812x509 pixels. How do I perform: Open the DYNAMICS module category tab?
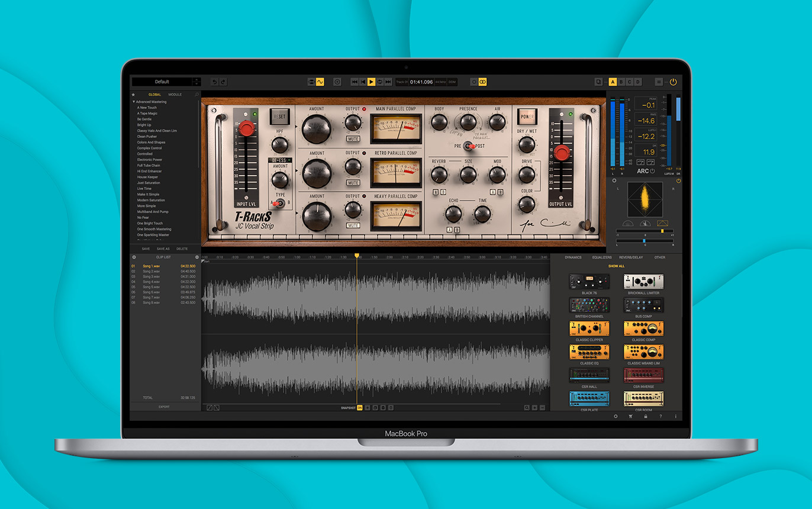(573, 257)
